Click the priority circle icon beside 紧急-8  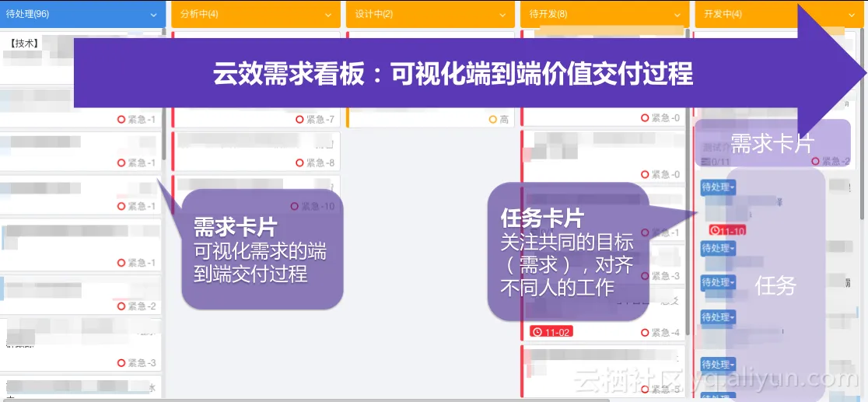pos(300,163)
